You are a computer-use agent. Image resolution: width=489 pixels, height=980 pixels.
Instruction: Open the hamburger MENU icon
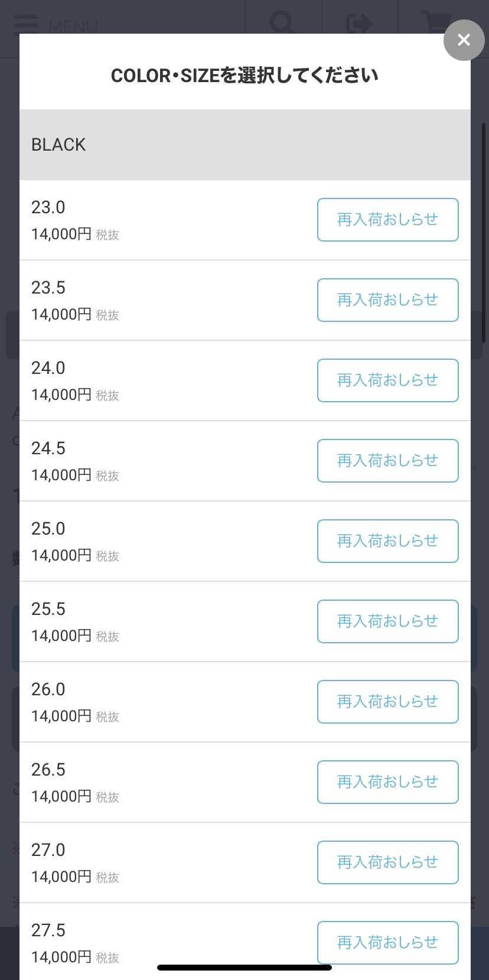point(26,24)
